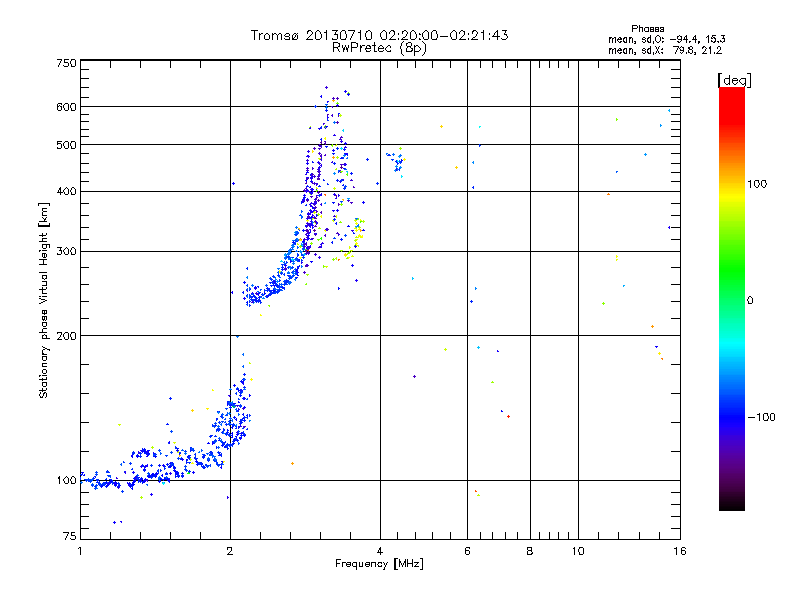The width and height of the screenshot is (800, 600).
Task: Click the y-axis '300' tick label
Action: coord(66,252)
